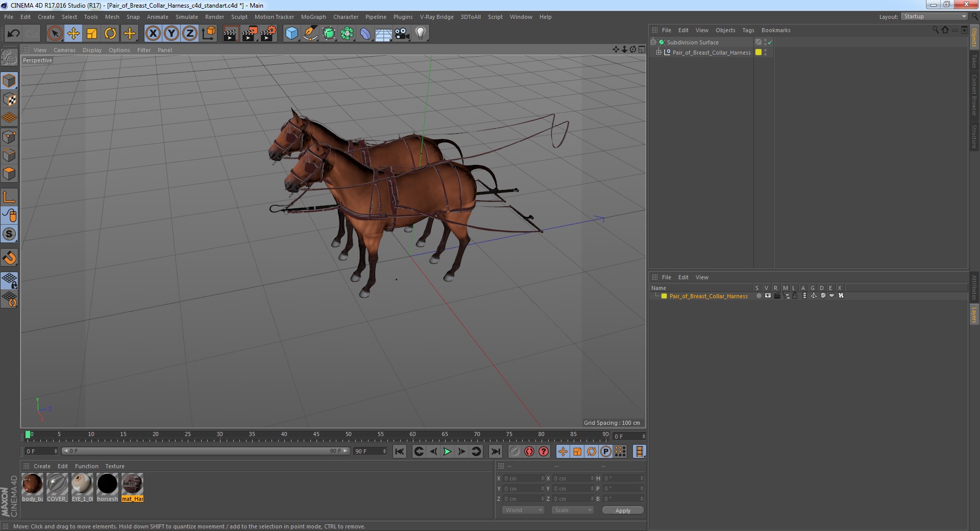The image size is (980, 531).
Task: Toggle coordinate system icon
Action: tap(208, 34)
